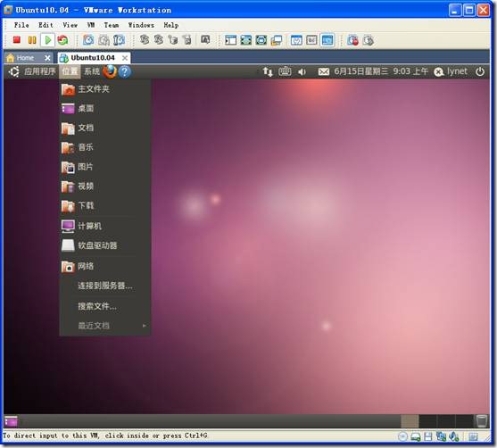Click the 位置 Places menu
497x448 pixels.
click(x=70, y=71)
